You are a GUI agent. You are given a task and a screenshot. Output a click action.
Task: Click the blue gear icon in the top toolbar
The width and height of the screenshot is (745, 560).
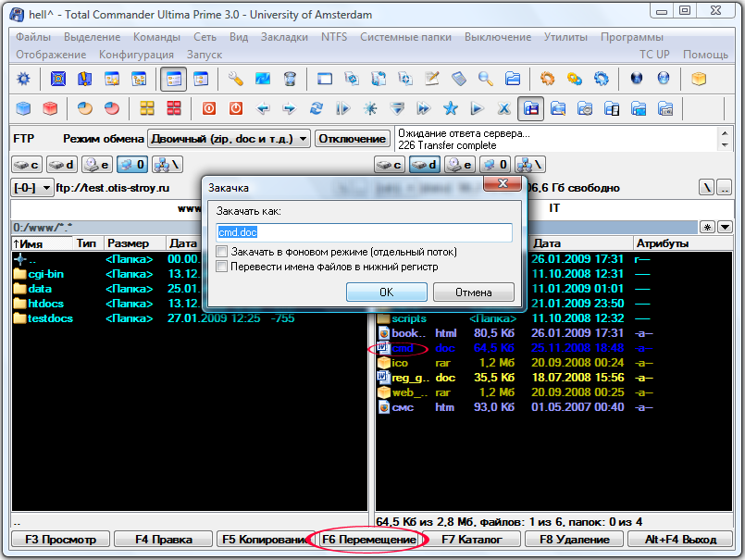pos(23,79)
